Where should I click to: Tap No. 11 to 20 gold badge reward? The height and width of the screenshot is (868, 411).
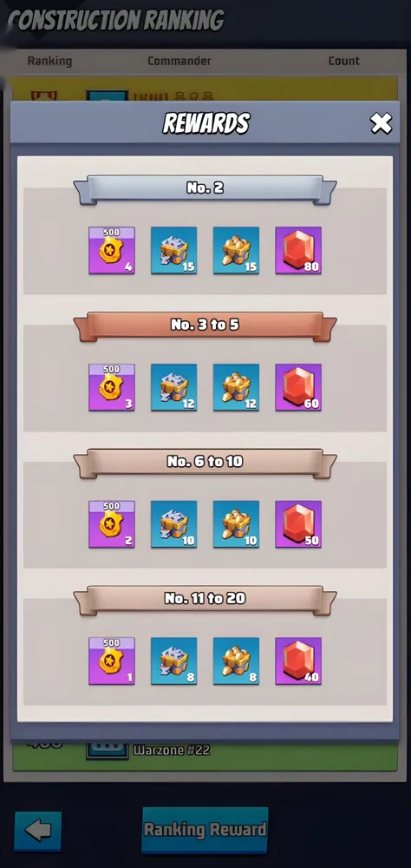(112, 661)
